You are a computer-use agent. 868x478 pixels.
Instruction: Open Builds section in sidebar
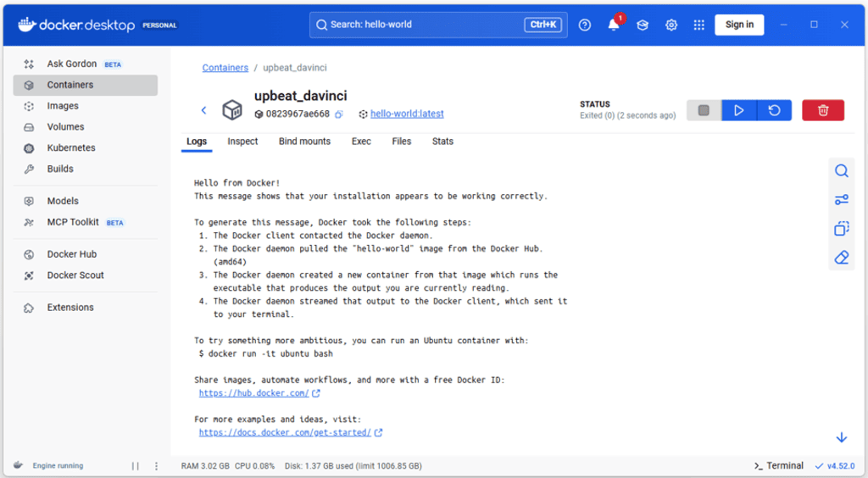[x=86, y=169]
